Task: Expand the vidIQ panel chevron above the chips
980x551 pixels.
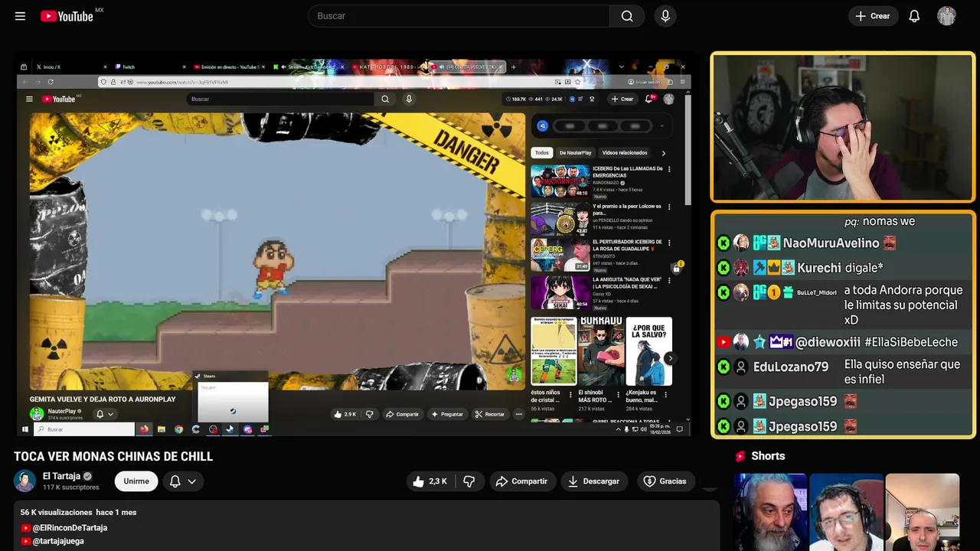Action: [x=661, y=126]
